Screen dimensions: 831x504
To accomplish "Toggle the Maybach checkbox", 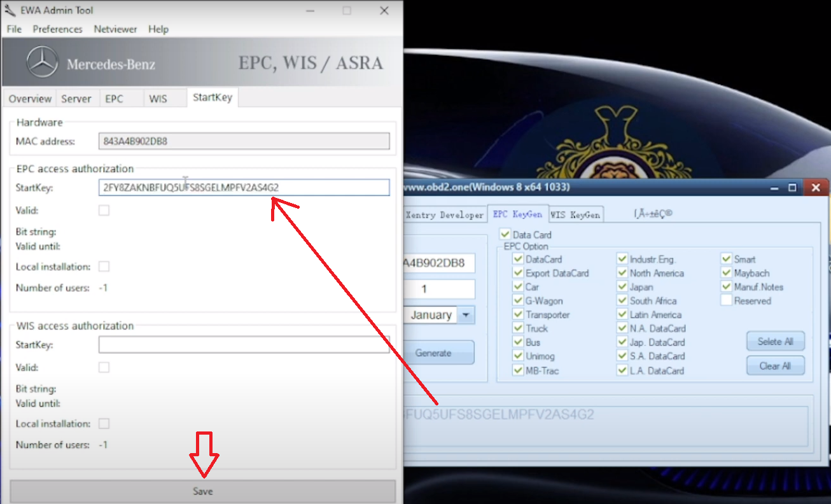I will (x=726, y=273).
